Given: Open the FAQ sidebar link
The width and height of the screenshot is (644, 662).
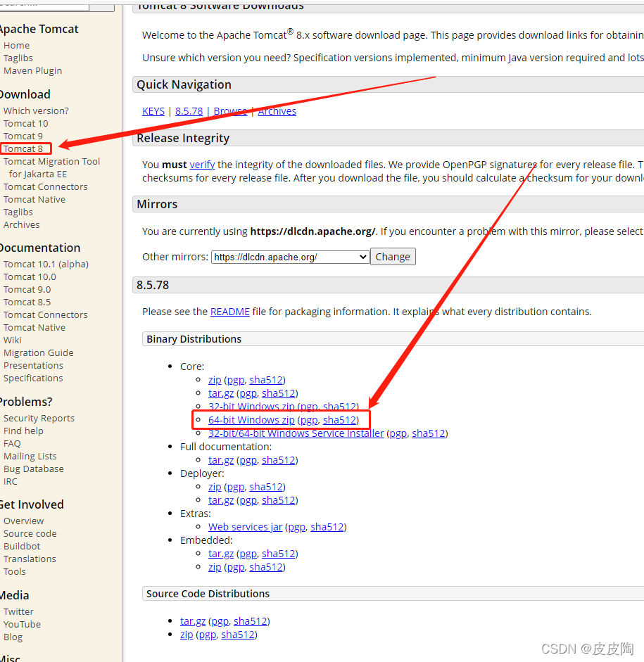Looking at the screenshot, I should click(12, 443).
